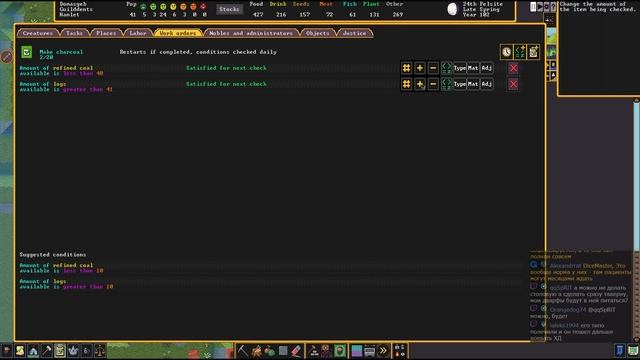Set number for logs condition
The image size is (640, 360).
(406, 84)
